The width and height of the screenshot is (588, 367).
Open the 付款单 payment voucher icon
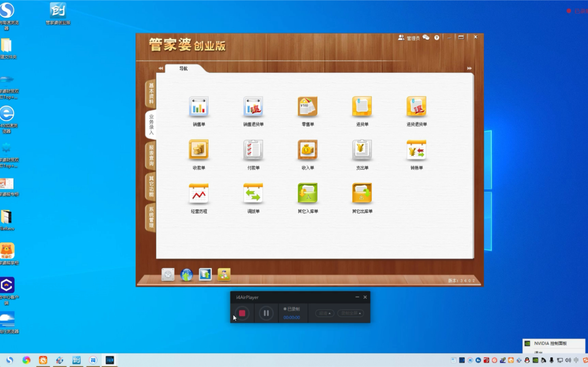coord(253,150)
